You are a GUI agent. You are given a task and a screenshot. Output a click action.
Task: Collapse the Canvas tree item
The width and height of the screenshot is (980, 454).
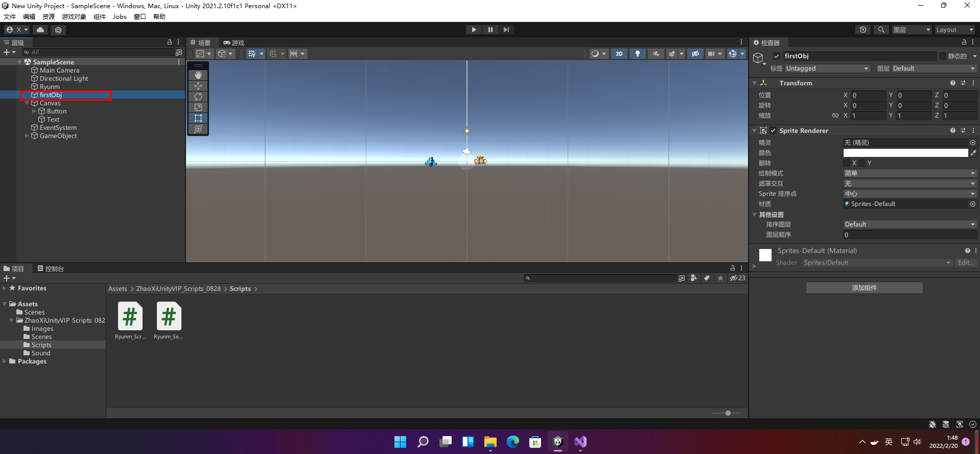tap(27, 103)
